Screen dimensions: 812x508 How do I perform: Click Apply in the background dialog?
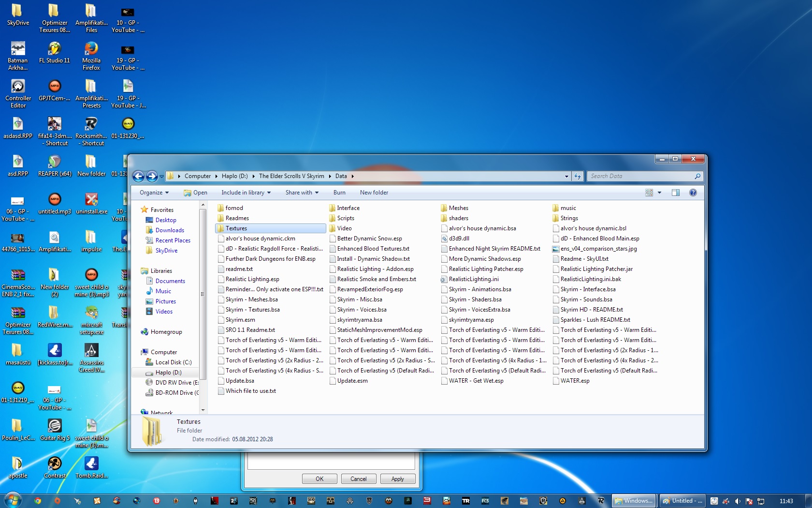point(397,479)
